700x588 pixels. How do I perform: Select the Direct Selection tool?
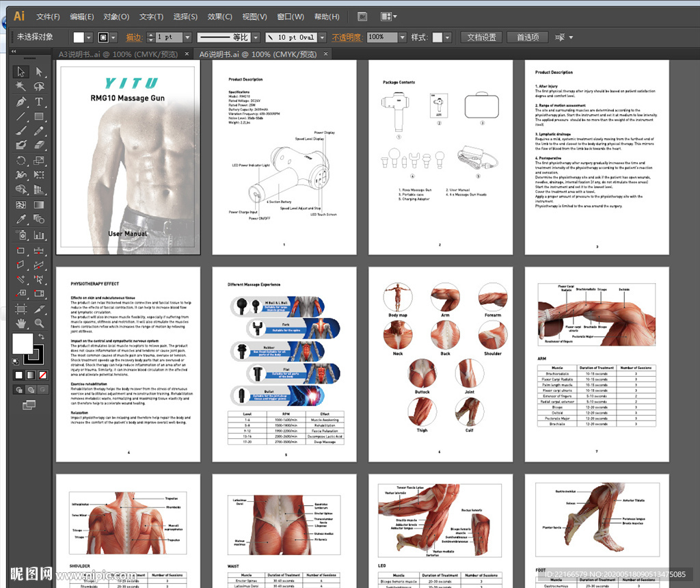(x=39, y=71)
